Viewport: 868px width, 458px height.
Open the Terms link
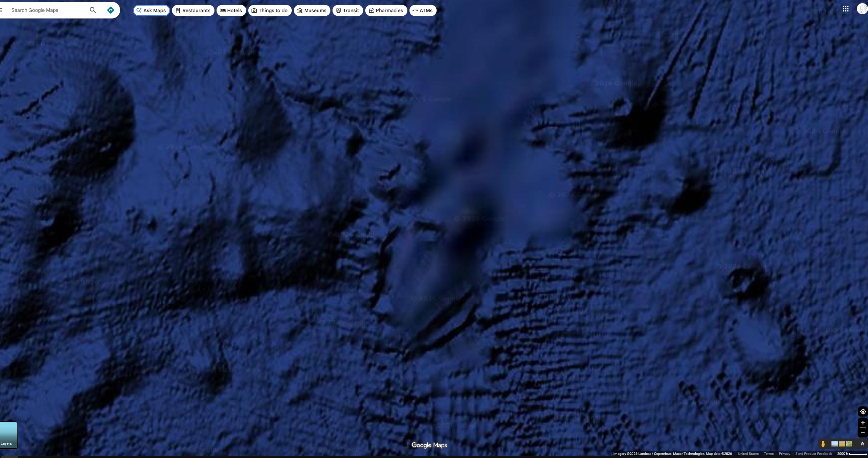[768, 454]
